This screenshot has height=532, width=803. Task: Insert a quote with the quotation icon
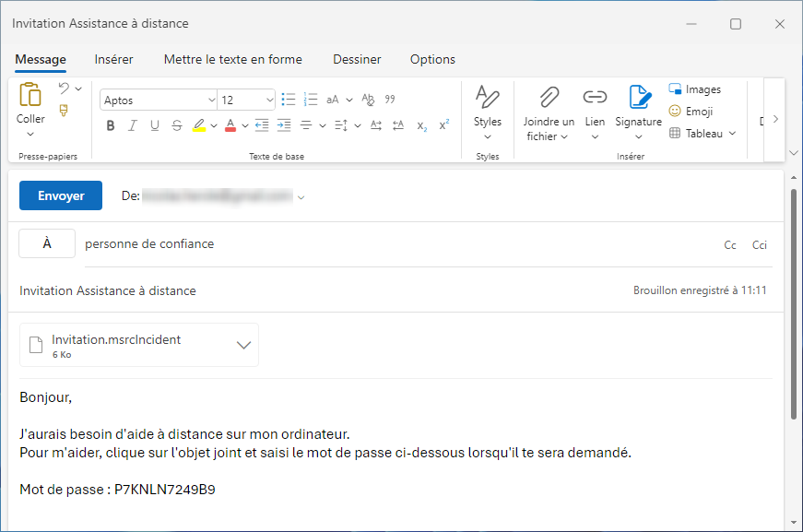coord(390,99)
